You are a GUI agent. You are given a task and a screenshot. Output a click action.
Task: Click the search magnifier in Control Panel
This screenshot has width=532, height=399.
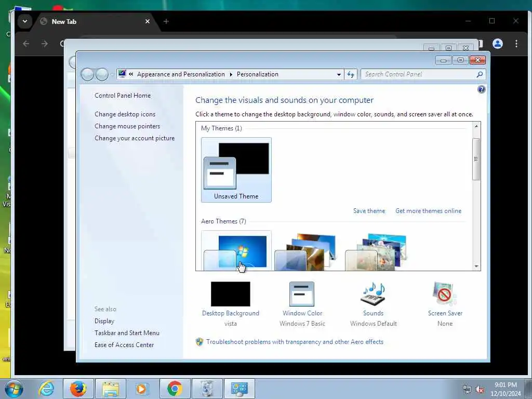coord(480,74)
